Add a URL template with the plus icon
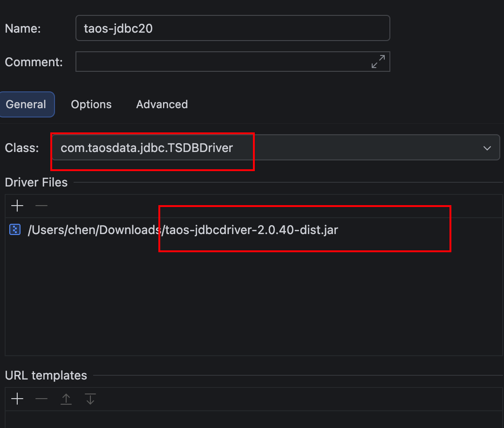The image size is (504, 428). tap(17, 399)
